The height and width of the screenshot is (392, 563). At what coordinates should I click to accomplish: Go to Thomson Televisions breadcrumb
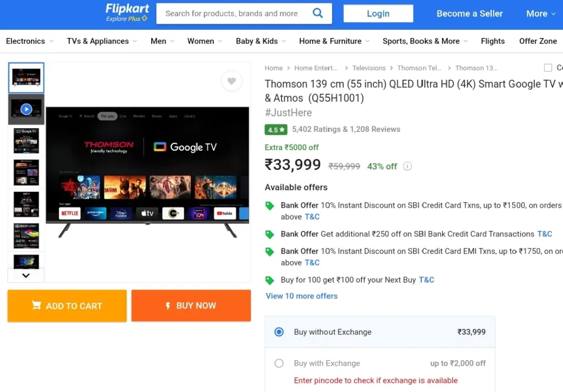(x=419, y=68)
